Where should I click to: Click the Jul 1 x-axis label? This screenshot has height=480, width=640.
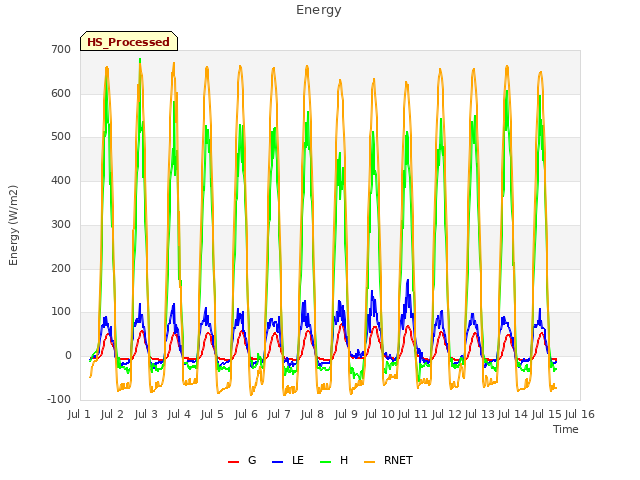(79, 415)
